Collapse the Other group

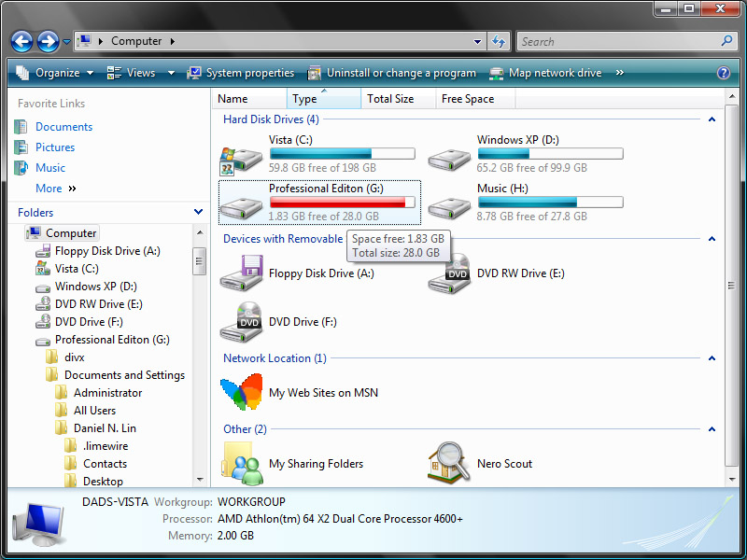(712, 429)
